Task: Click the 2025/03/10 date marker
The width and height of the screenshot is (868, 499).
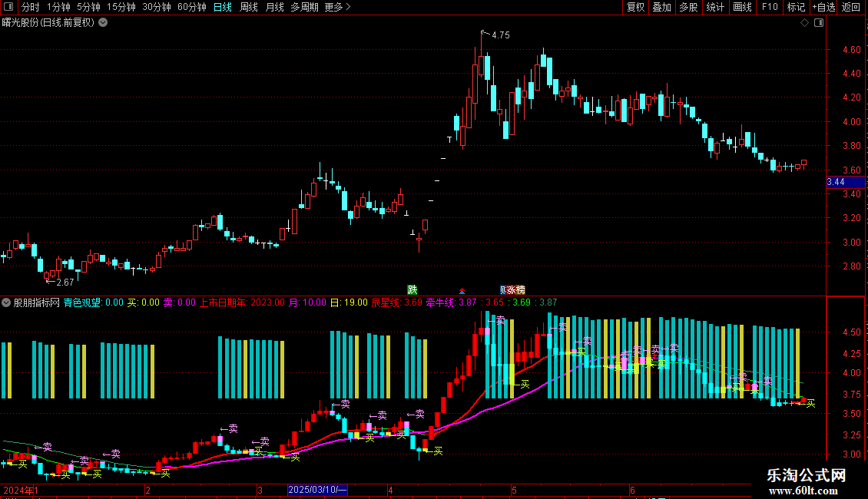Action: tap(317, 490)
